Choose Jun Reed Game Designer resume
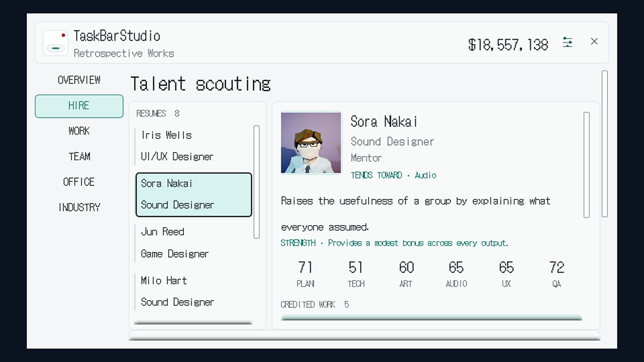 (x=193, y=243)
